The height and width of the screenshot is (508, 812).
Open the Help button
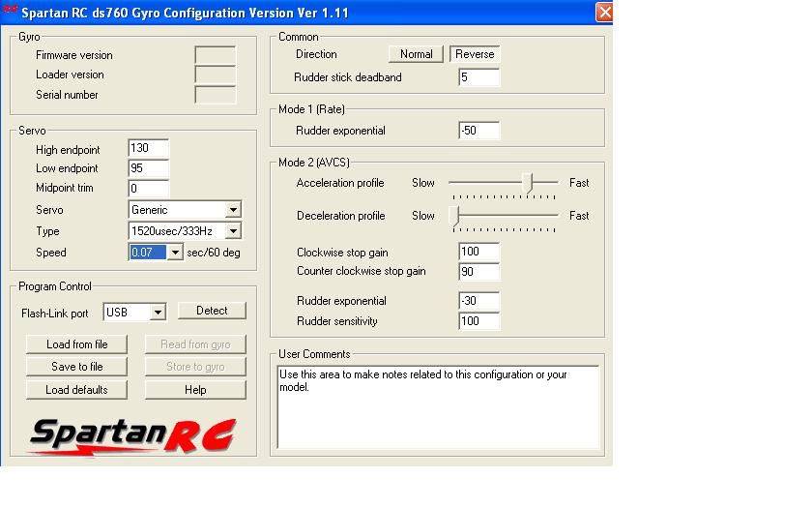coord(195,390)
